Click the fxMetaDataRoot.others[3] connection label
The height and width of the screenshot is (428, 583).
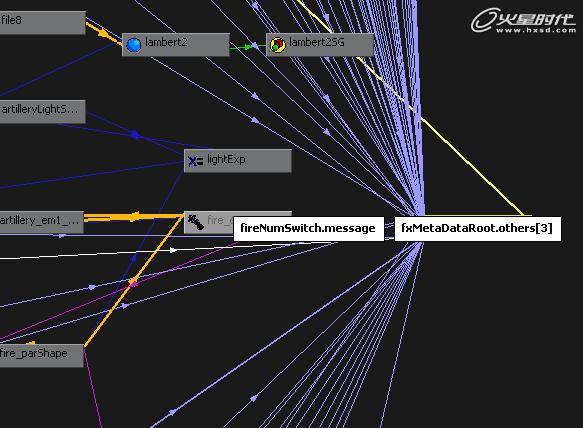click(x=477, y=229)
